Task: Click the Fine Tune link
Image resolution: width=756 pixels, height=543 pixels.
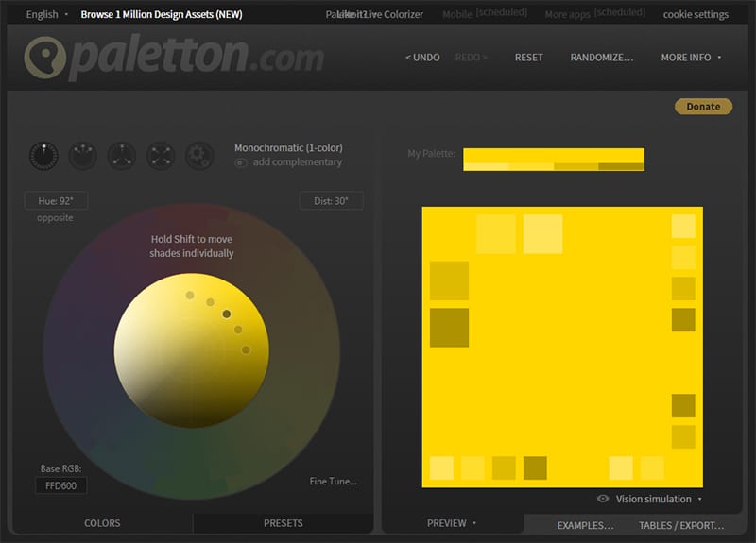Action: pyautogui.click(x=334, y=481)
